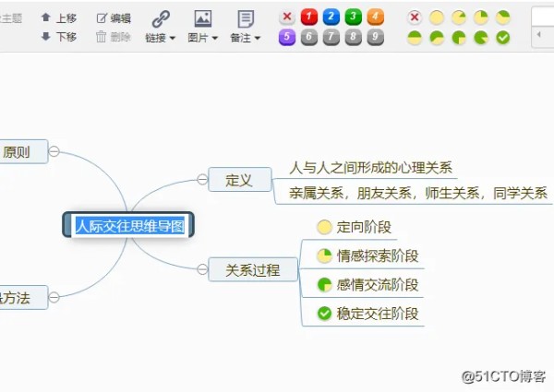Viewport: 554px width, 392px height.
Task: Set priority 9 gray icon
Action: [375, 37]
